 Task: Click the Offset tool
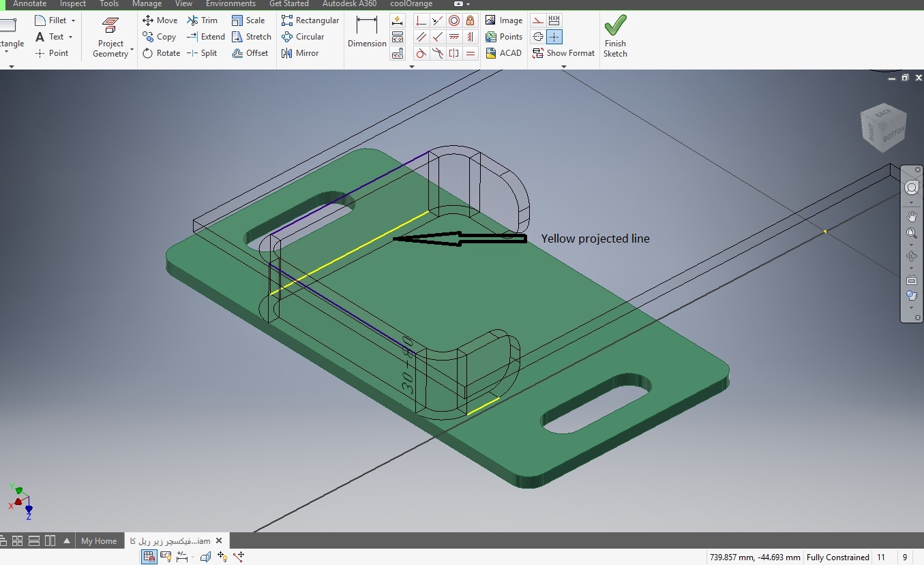point(250,53)
